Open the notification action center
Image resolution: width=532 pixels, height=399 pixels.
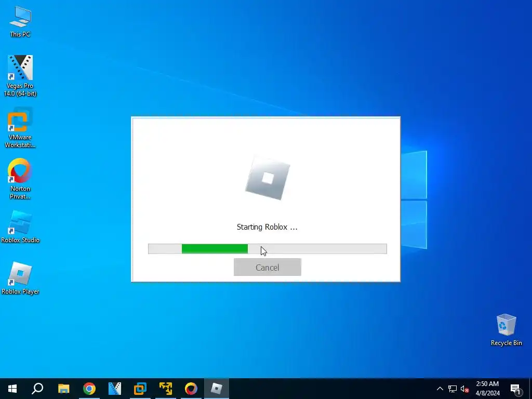(x=515, y=389)
